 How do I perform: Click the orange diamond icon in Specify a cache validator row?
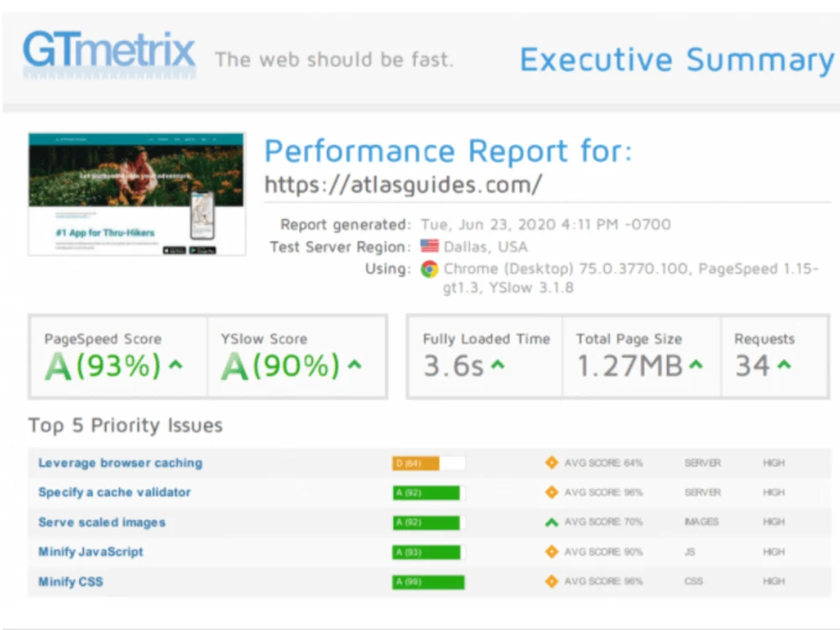551,491
